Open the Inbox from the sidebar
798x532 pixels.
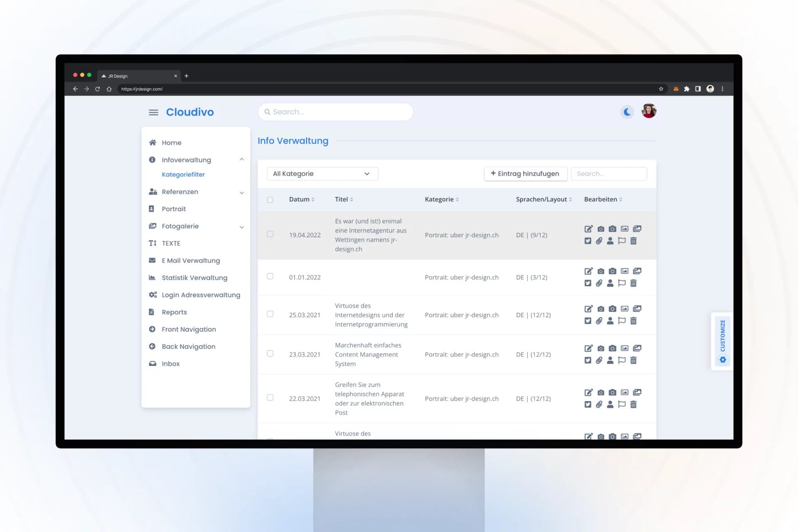pos(170,363)
